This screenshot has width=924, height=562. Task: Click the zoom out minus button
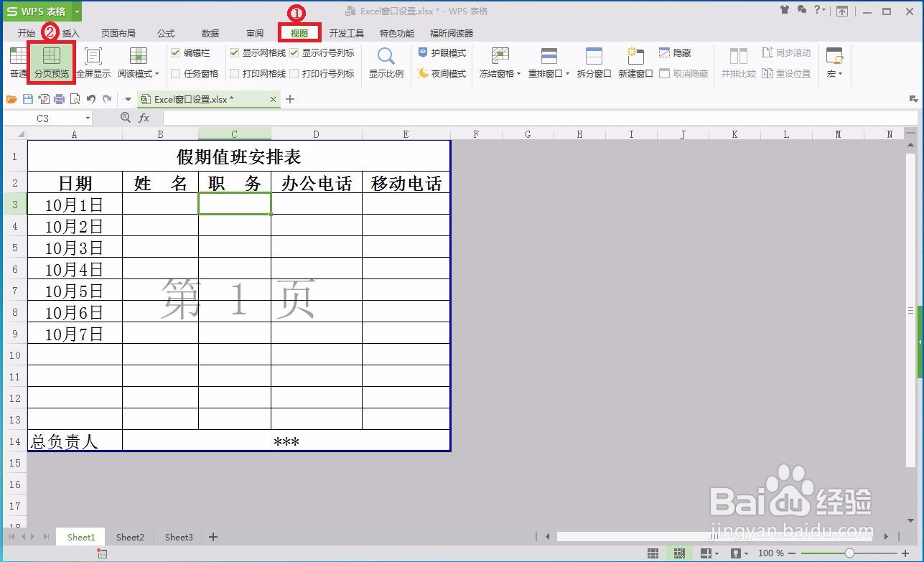[793, 553]
